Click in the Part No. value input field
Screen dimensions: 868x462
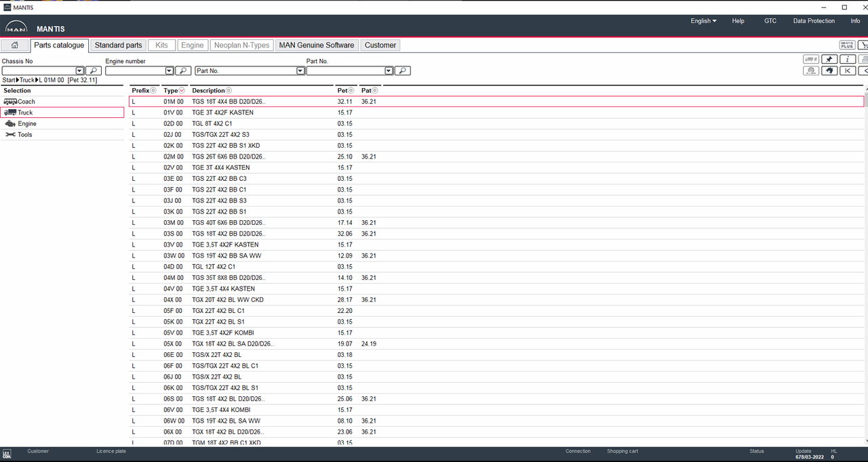346,70
